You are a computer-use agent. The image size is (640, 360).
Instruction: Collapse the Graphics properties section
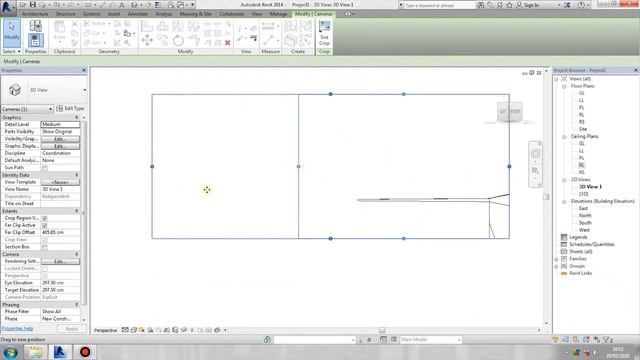[x=76, y=118]
